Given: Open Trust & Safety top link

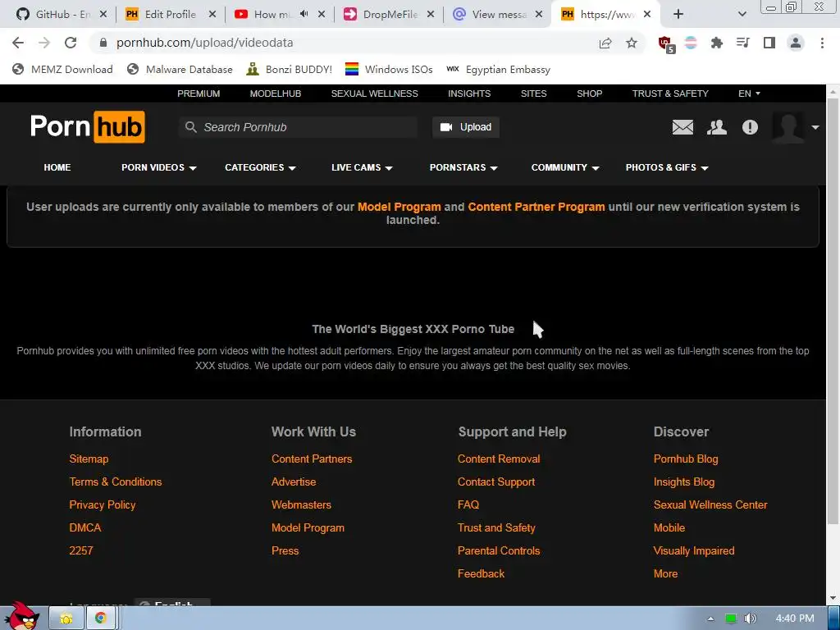Looking at the screenshot, I should point(670,94).
